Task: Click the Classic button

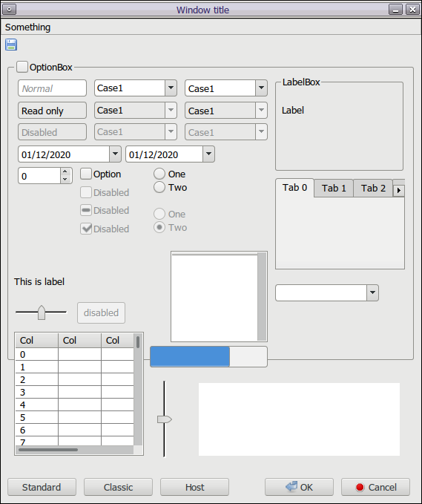Action: click(x=118, y=487)
